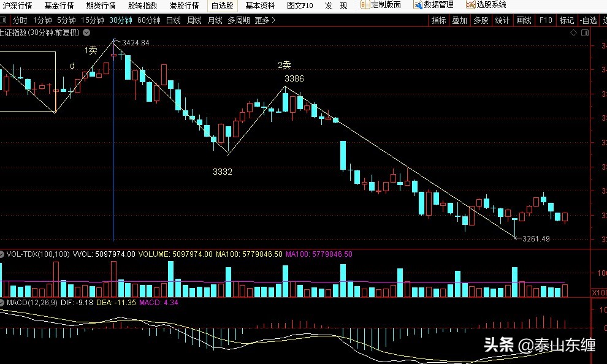Screen dimensions: 607x364
Task: Expand the 更多 periods chevron
Action: (273, 20)
